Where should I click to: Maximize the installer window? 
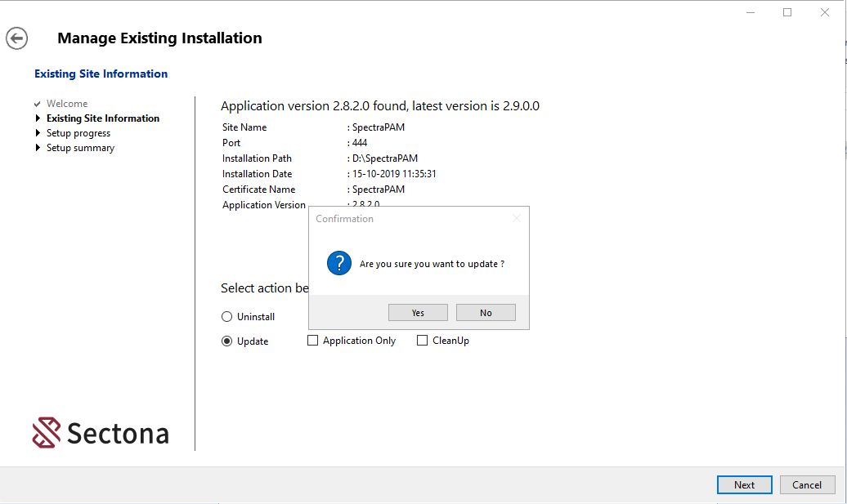[787, 12]
